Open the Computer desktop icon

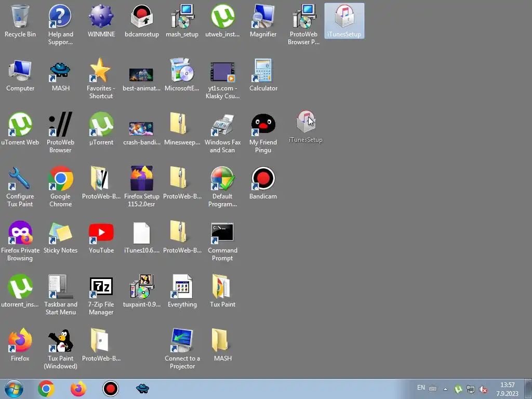pos(20,75)
